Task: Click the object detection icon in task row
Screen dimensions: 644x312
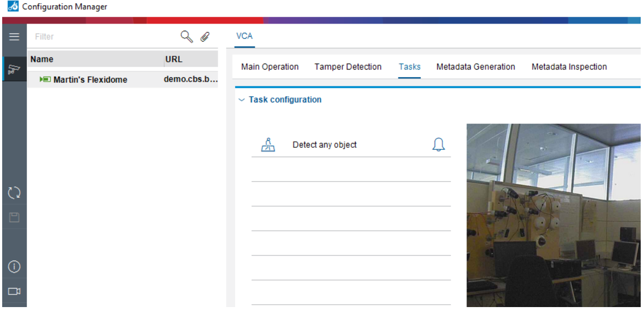Action: (x=268, y=145)
